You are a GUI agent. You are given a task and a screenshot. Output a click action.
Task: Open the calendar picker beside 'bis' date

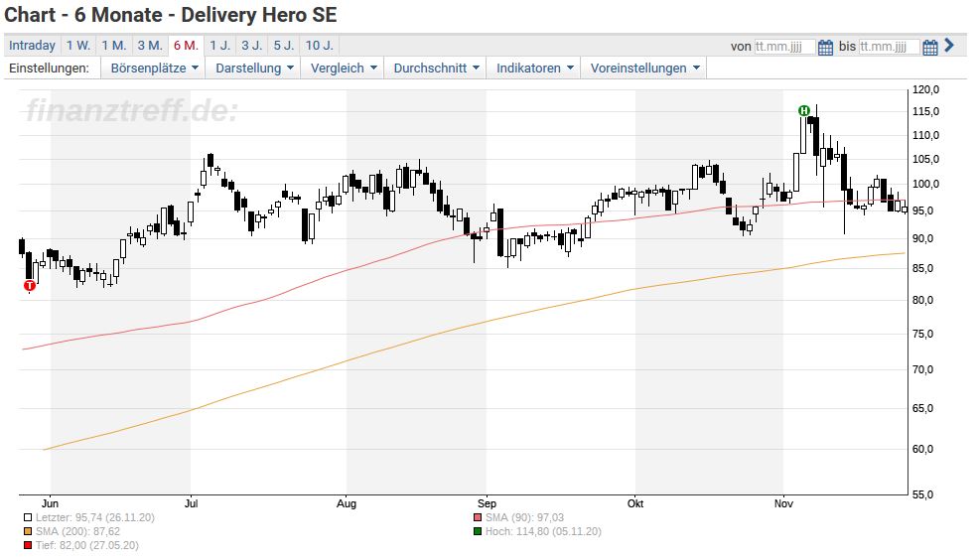click(x=929, y=47)
